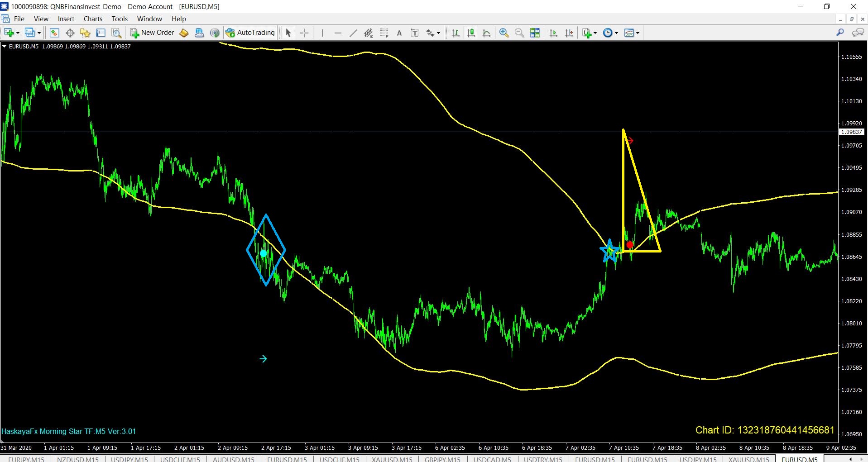This screenshot has width=868, height=462.
Task: Zoom in on the chart
Action: 504,33
